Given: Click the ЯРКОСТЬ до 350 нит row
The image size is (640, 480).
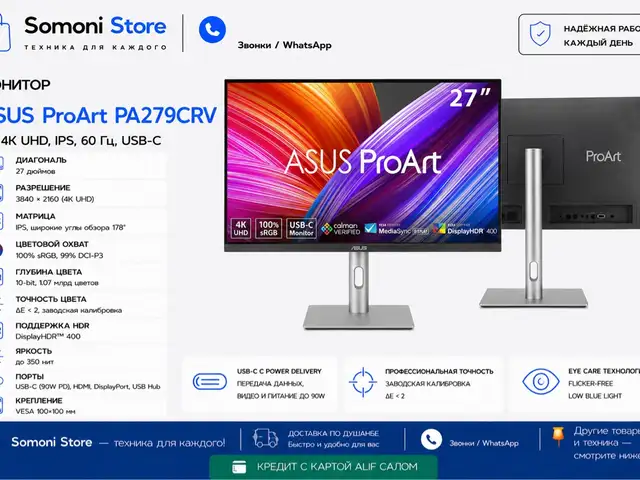Looking at the screenshot, I should 83,356.
